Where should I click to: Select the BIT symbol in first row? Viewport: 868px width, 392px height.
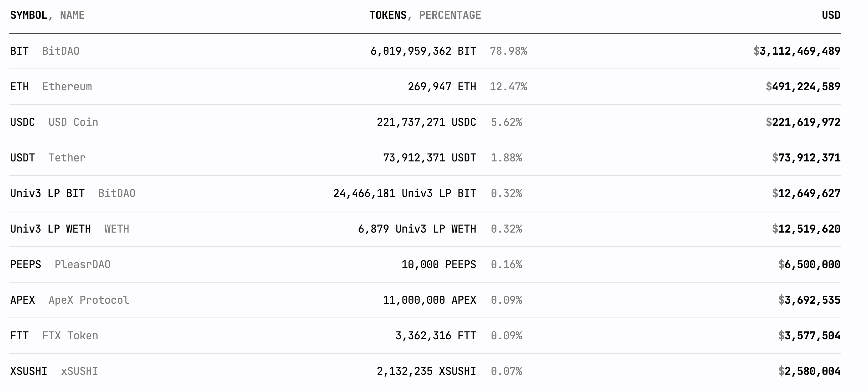click(19, 51)
